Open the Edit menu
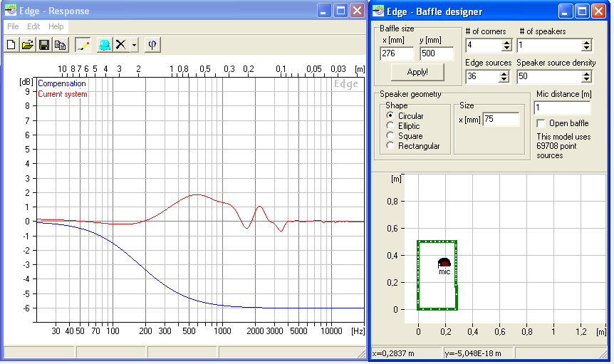The width and height of the screenshot is (614, 364). pos(33,26)
